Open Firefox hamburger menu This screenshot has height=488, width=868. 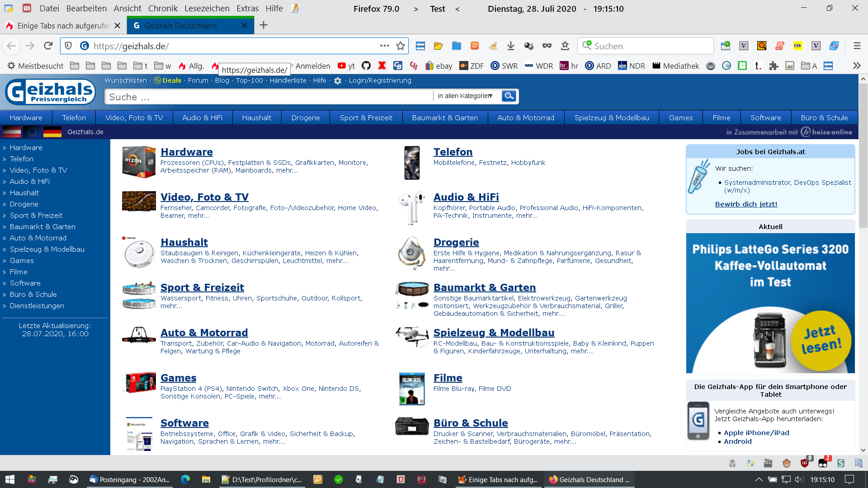click(x=857, y=46)
